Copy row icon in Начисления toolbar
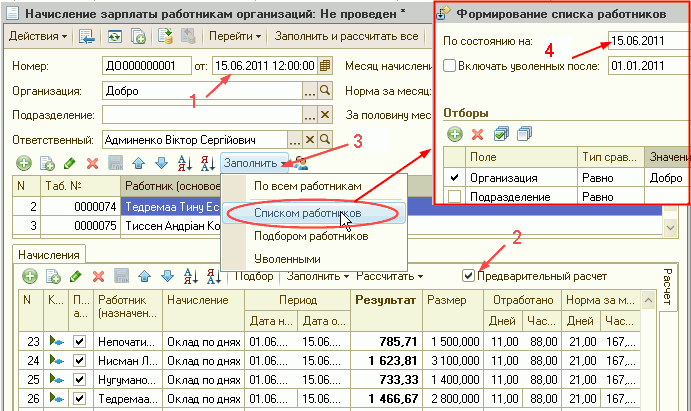This screenshot has height=411, width=691. click(53, 277)
